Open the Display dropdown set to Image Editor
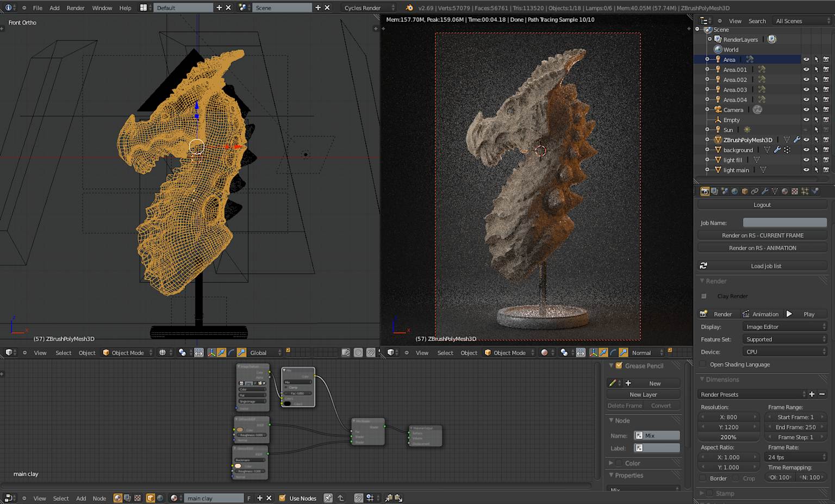The image size is (835, 504). click(784, 327)
